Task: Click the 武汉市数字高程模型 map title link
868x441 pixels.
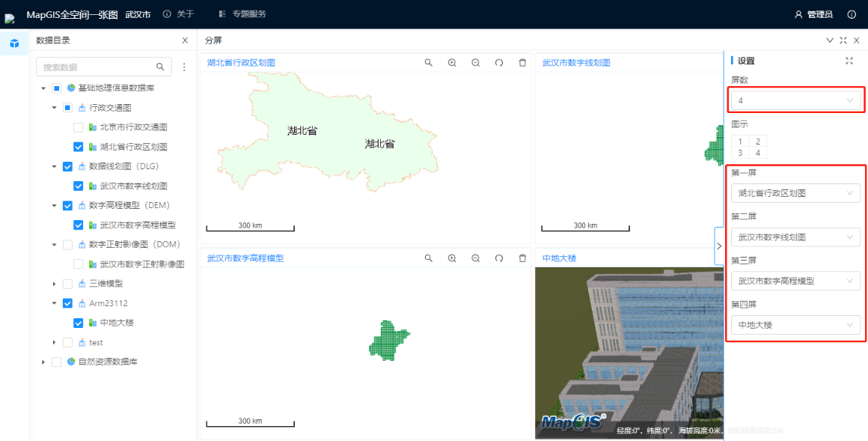Action: [245, 258]
